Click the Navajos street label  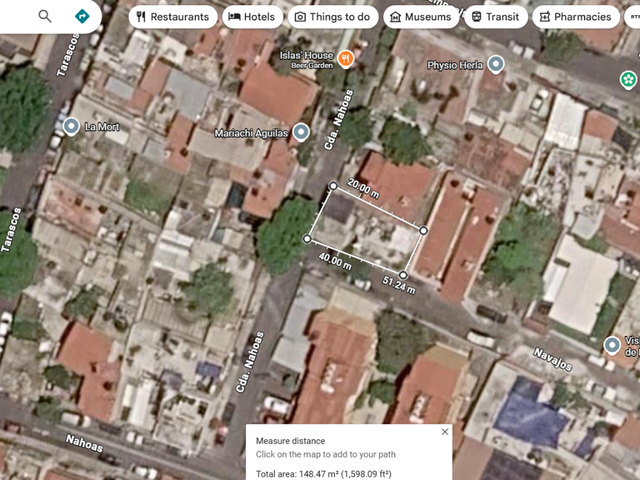click(x=553, y=359)
